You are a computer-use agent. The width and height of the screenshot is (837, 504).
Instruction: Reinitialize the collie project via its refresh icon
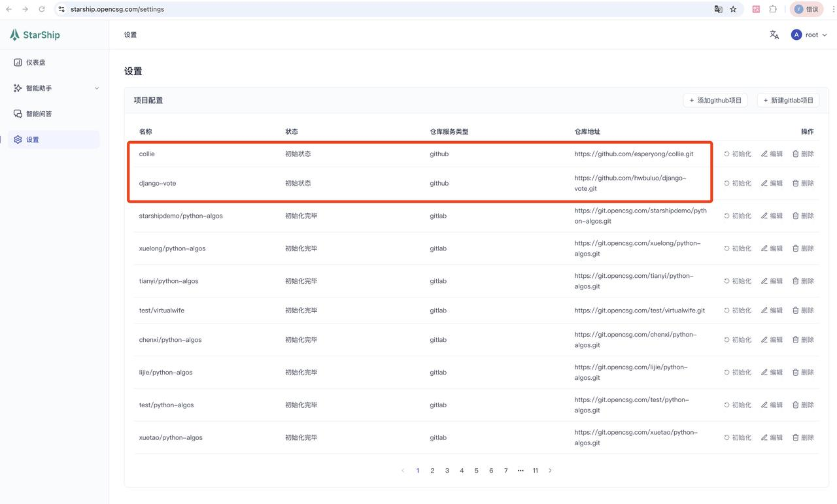[727, 154]
